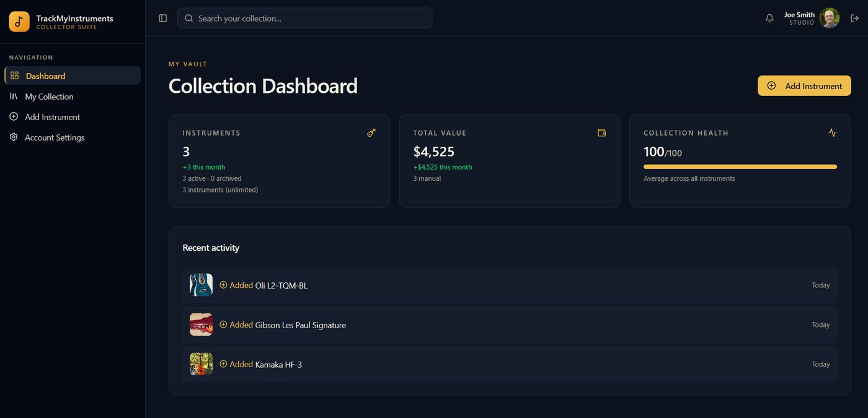Click "3 manual" text
The image size is (868, 418).
pos(427,178)
